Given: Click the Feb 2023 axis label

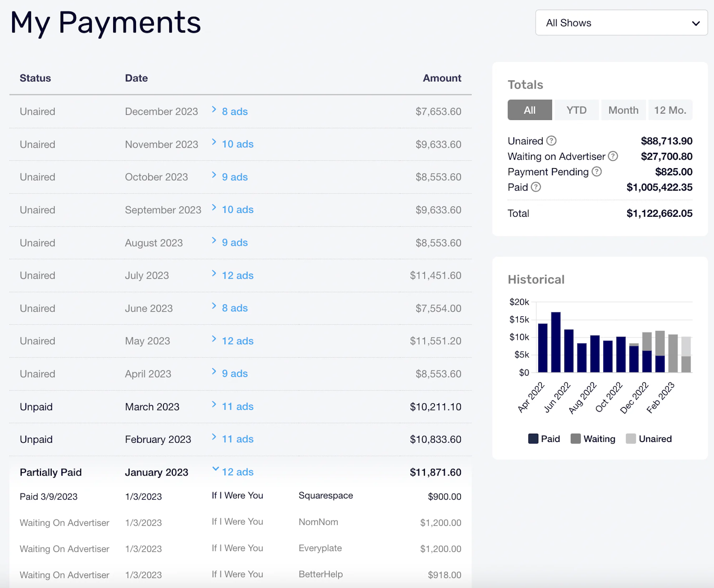Looking at the screenshot, I should [x=661, y=397].
